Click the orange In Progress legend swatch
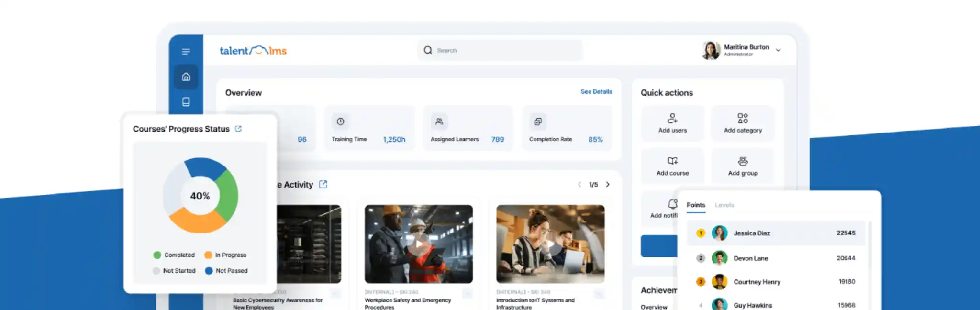 coord(208,255)
